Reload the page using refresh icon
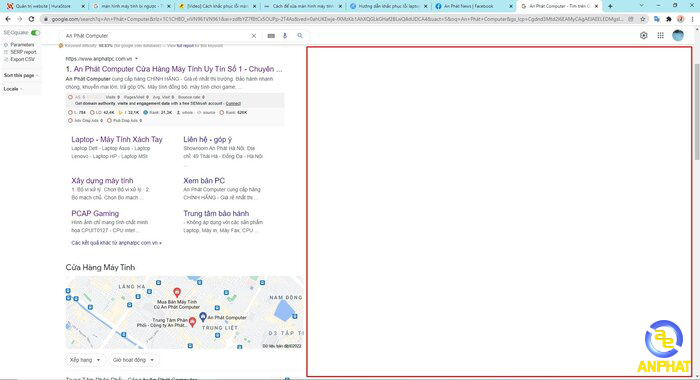Image resolution: width=700 pixels, height=380 pixels. (31, 19)
